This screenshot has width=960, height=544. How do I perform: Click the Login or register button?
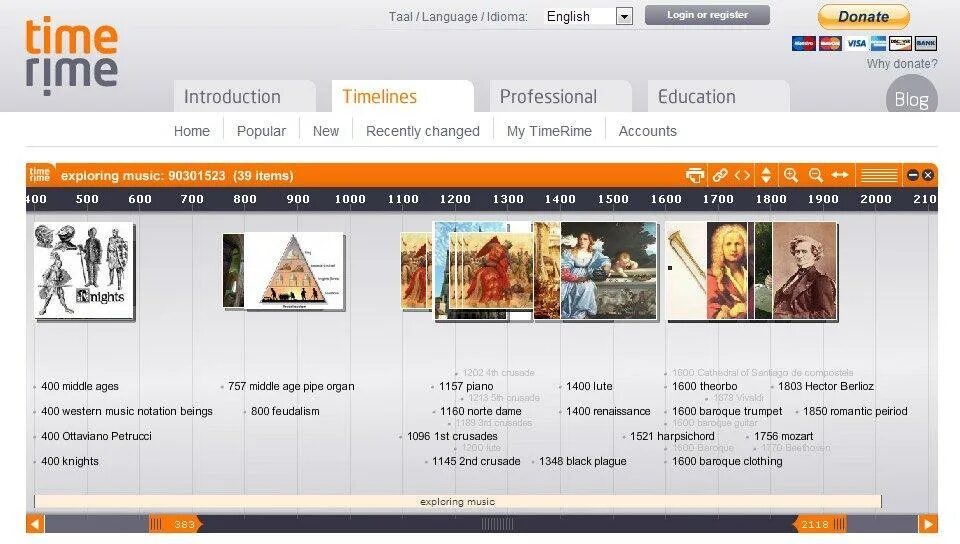[x=707, y=15]
